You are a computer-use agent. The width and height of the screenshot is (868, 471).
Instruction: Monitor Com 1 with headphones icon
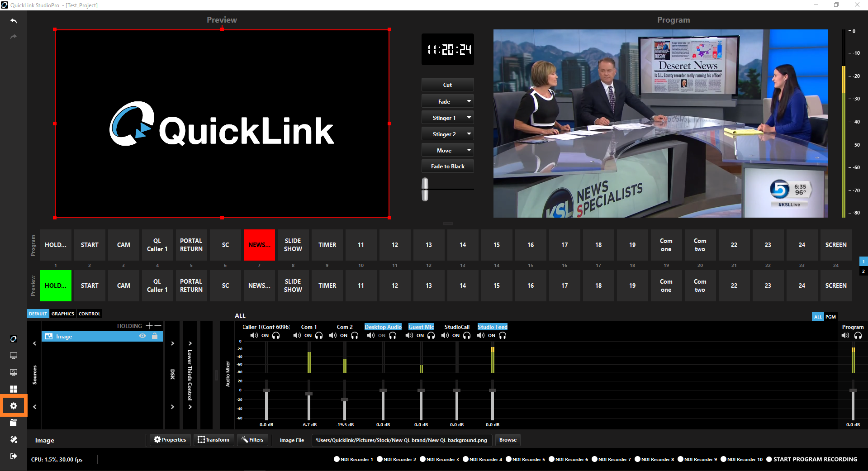tap(319, 335)
